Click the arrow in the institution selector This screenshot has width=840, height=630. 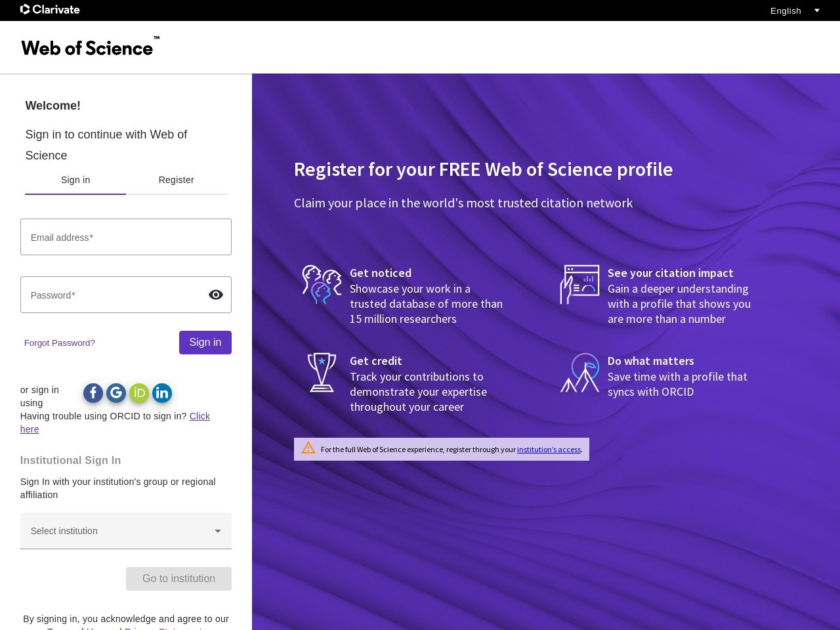(x=218, y=531)
